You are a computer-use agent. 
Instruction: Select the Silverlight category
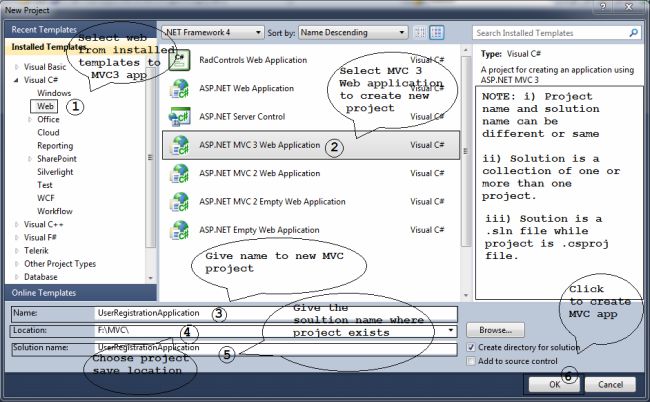[x=55, y=172]
